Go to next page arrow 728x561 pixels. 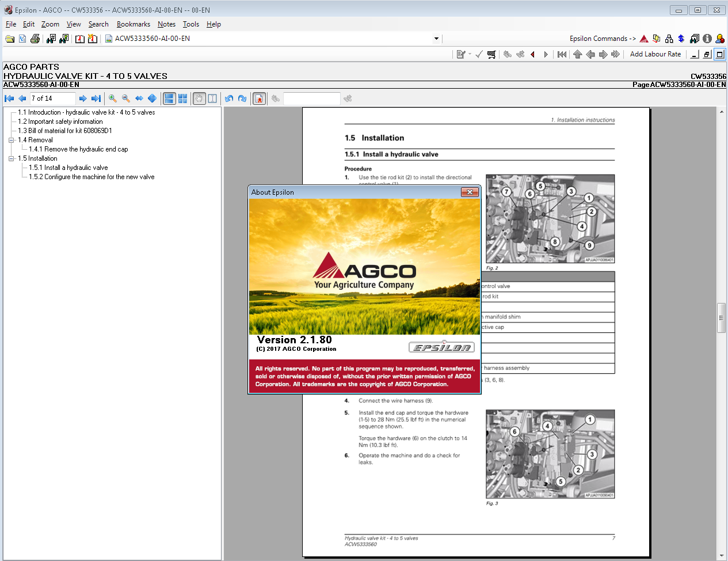pyautogui.click(x=83, y=98)
